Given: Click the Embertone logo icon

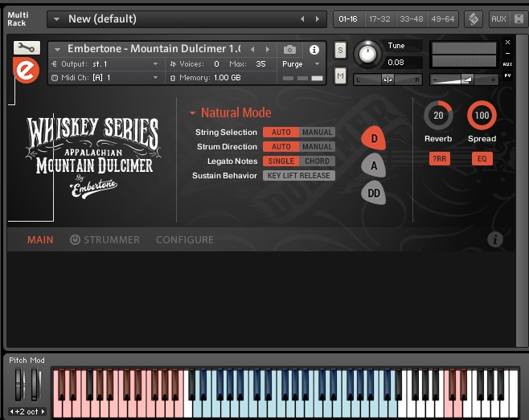Looking at the screenshot, I should 27,71.
